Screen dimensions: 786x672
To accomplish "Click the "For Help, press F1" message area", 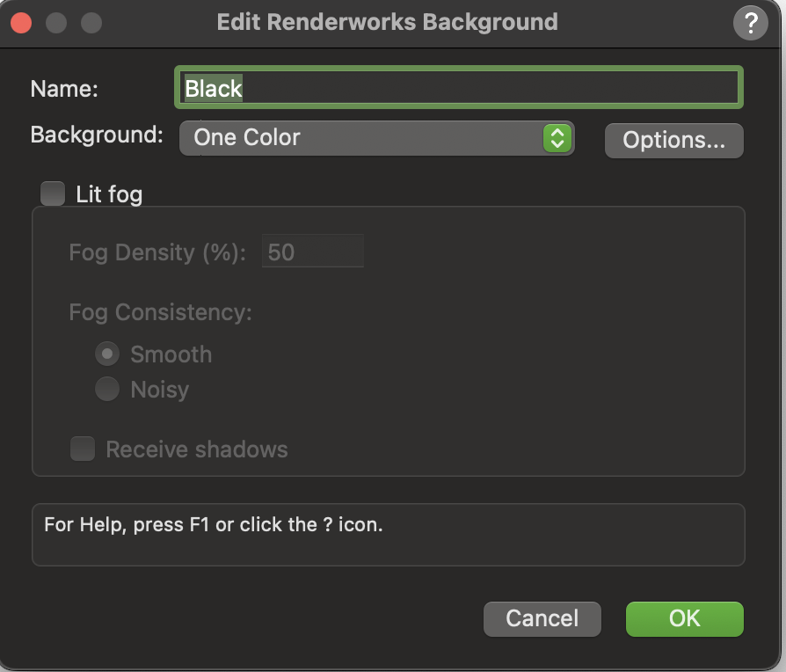I will coord(389,534).
